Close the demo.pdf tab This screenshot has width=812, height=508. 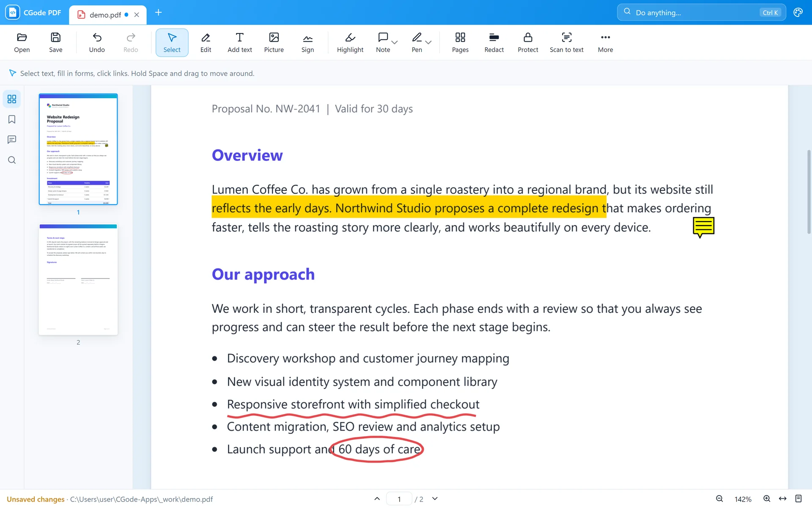[x=137, y=15]
